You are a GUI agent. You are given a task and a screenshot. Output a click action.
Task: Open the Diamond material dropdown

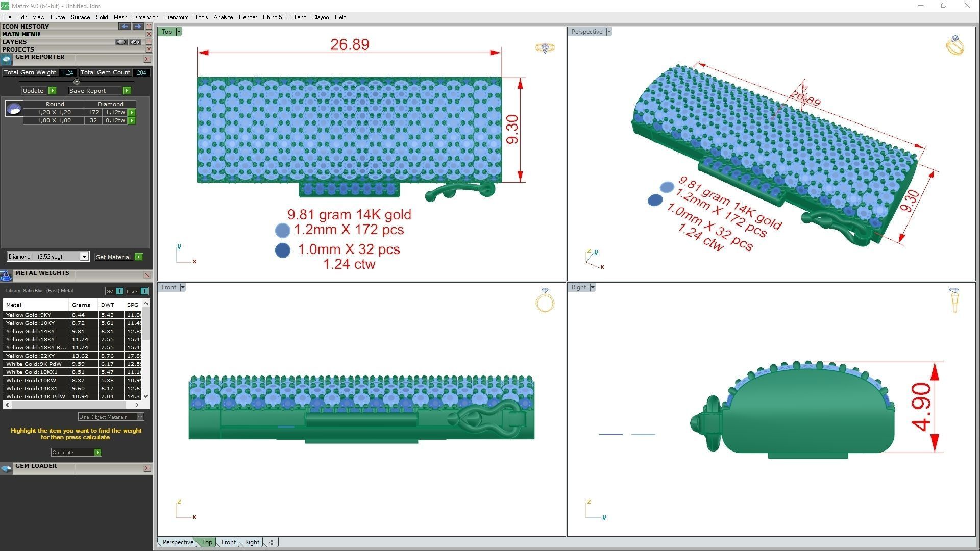point(84,257)
